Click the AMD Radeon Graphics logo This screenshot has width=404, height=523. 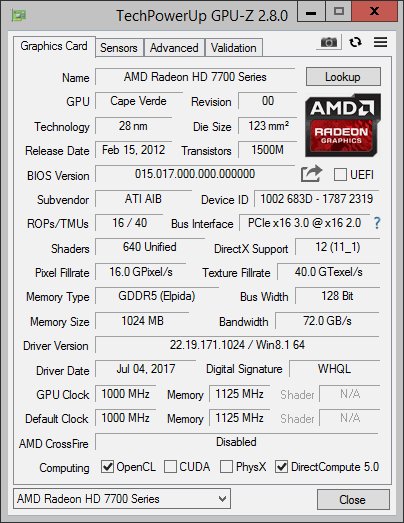[343, 125]
